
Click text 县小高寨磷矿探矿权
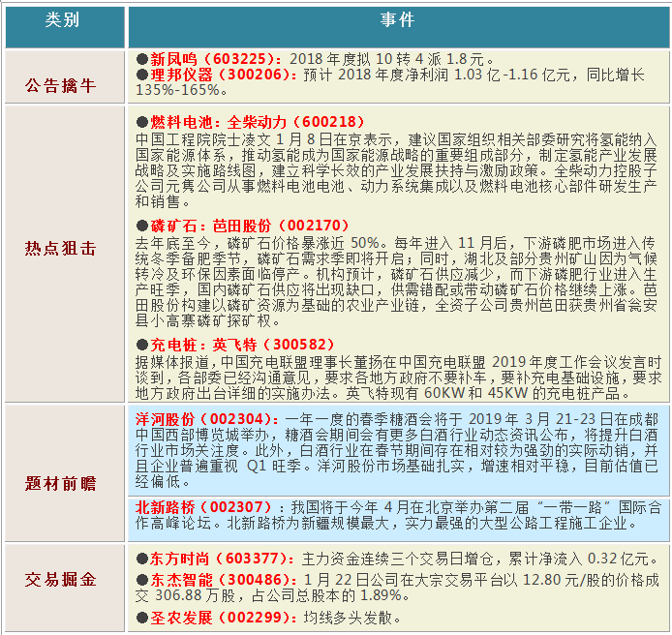click(203, 320)
